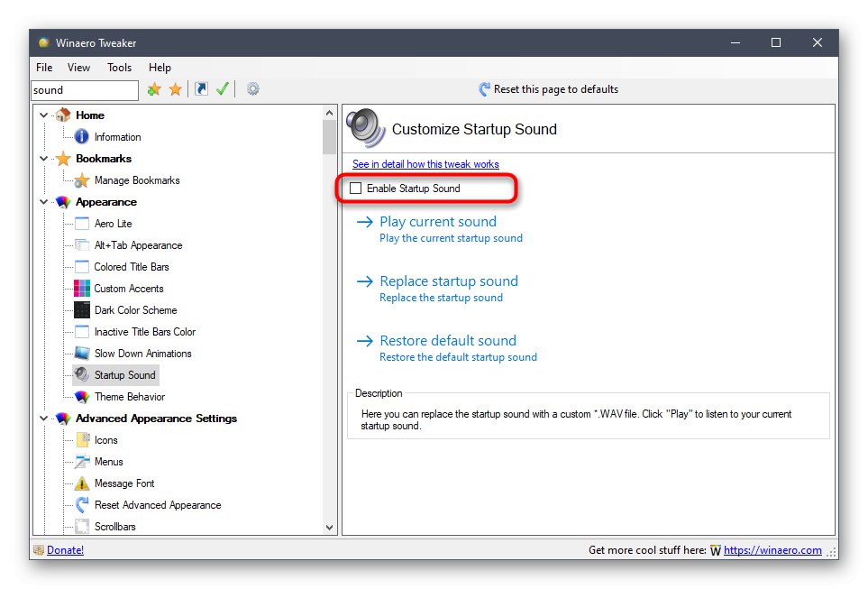The width and height of the screenshot is (868, 589).
Task: Click the Startup Sound speaker icon in tree
Action: 82,374
